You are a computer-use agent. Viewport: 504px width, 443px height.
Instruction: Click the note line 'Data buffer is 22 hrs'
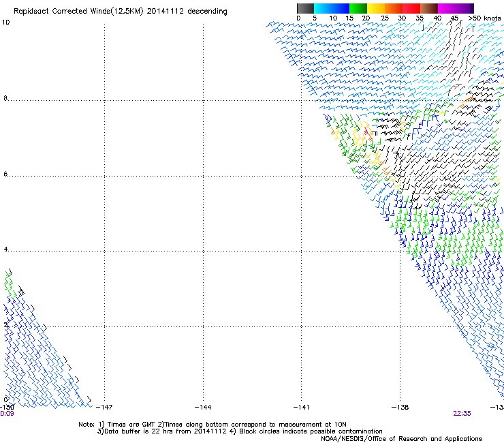click(x=136, y=431)
